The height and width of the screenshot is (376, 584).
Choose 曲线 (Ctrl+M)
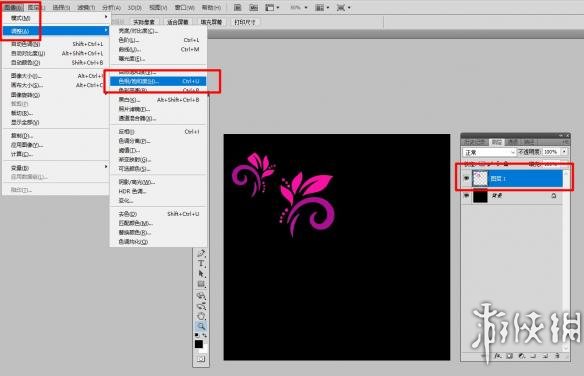click(x=158, y=50)
